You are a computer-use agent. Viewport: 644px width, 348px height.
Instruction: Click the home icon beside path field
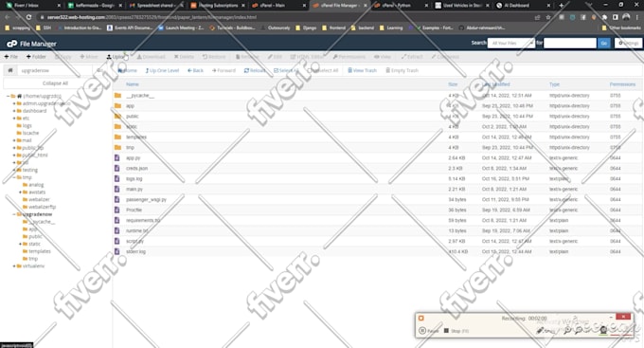coord(10,70)
